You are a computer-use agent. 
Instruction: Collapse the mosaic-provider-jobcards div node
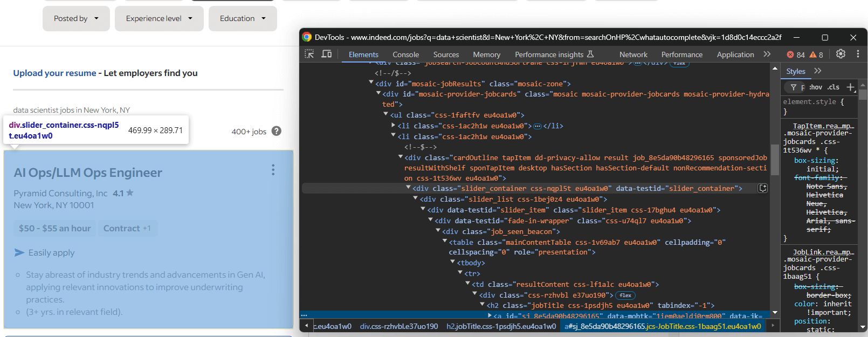coord(378,93)
